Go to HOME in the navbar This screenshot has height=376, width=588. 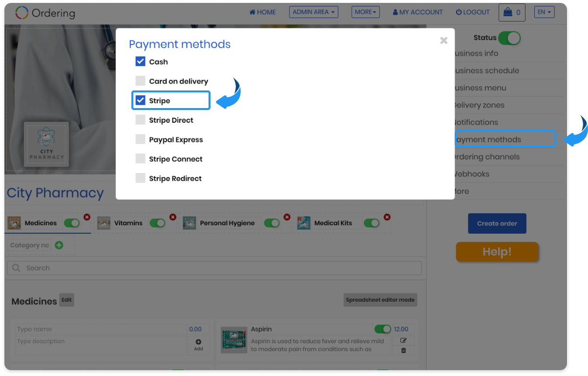[x=263, y=12]
